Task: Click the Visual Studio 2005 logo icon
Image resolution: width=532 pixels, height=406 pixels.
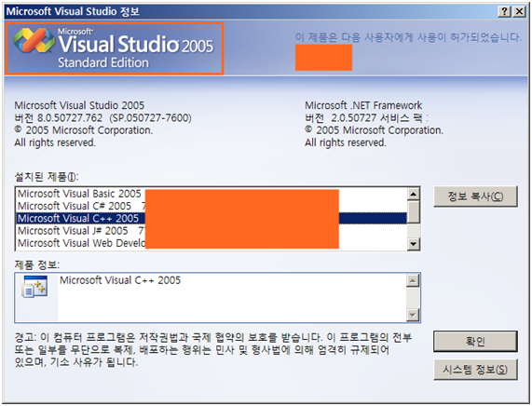Action: click(x=34, y=40)
